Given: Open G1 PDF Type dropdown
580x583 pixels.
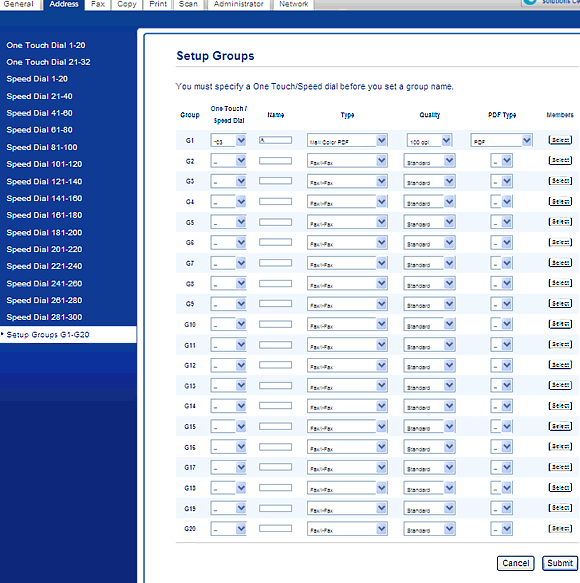Looking at the screenshot, I should (x=502, y=141).
